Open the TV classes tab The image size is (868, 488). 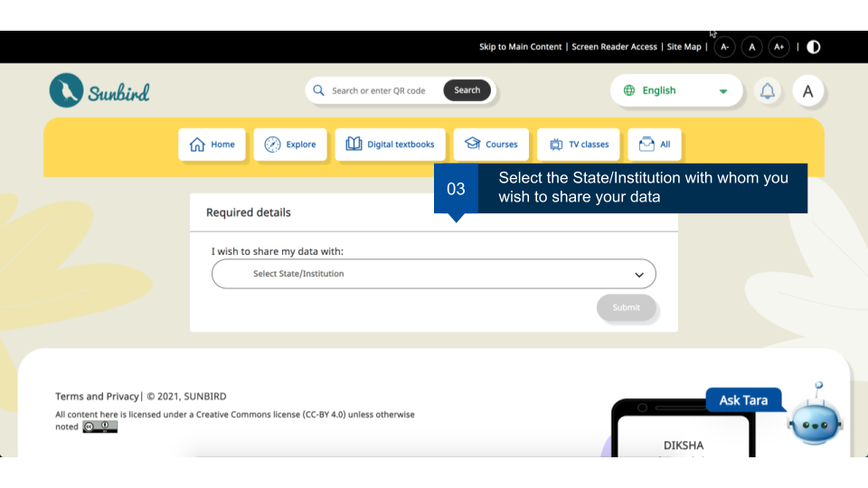(x=580, y=145)
